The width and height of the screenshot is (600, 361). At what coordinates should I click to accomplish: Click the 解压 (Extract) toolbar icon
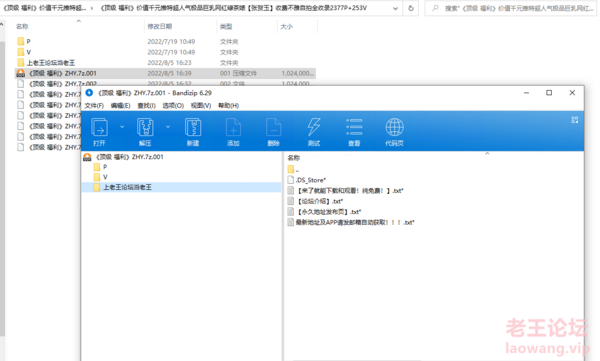click(x=145, y=127)
